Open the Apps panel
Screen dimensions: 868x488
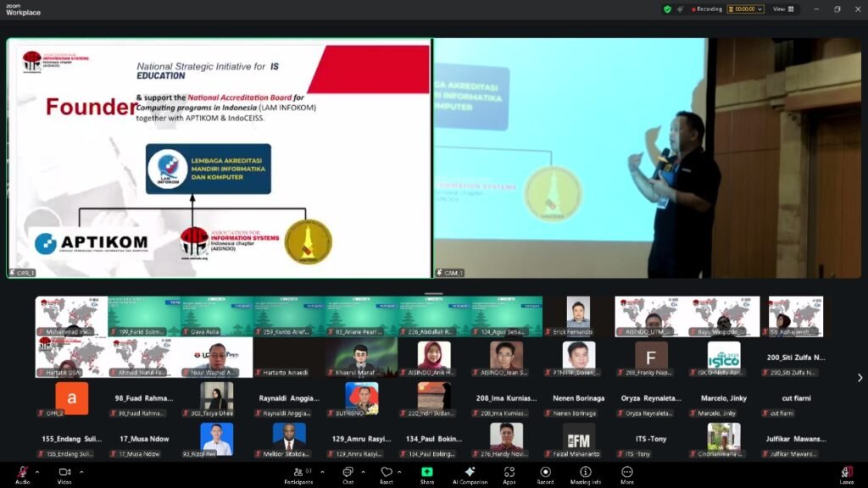click(x=509, y=474)
